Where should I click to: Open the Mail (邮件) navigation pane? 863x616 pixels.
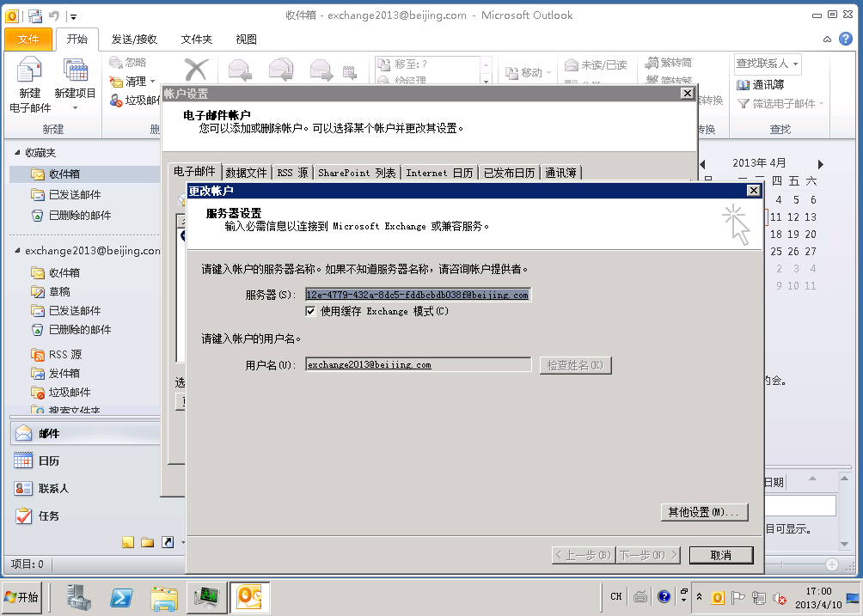(85, 433)
